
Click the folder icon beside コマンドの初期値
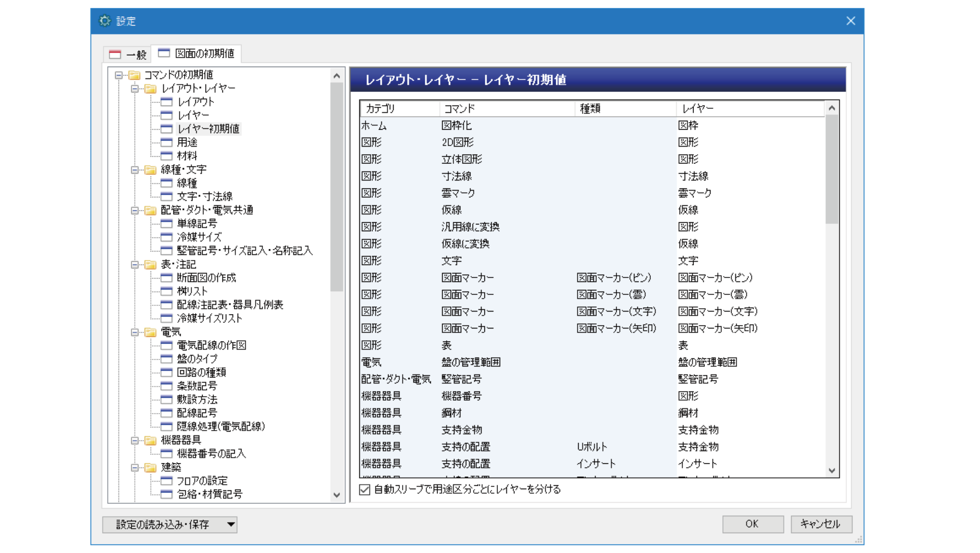click(134, 74)
